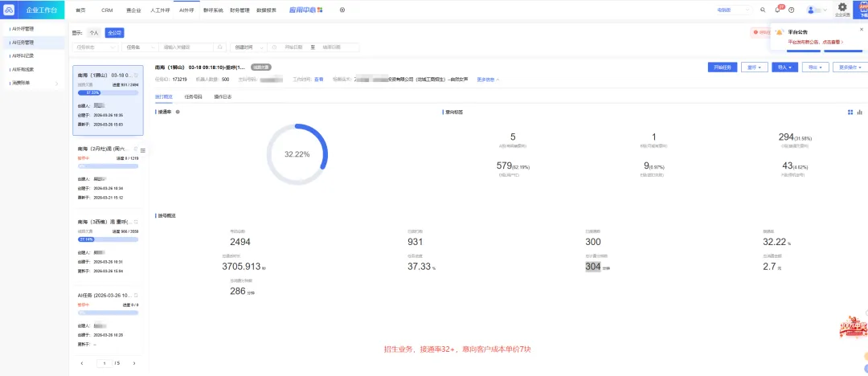The width and height of the screenshot is (868, 376).
Task: Open the 导入 dropdown button
Action: point(784,67)
